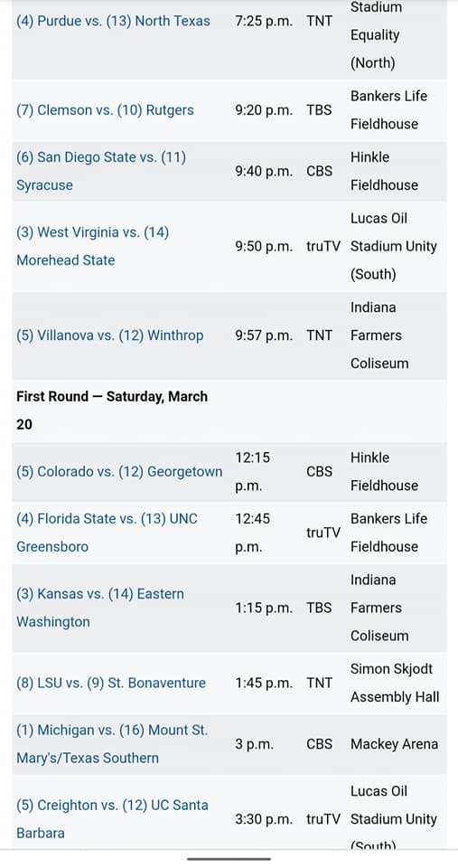The height and width of the screenshot is (868, 458).
Task: Open Purdue vs. North Texas matchup link
Action: point(114,21)
